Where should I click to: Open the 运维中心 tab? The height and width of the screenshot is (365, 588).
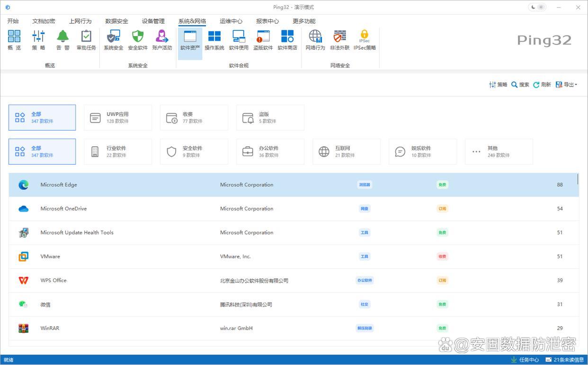pos(231,21)
